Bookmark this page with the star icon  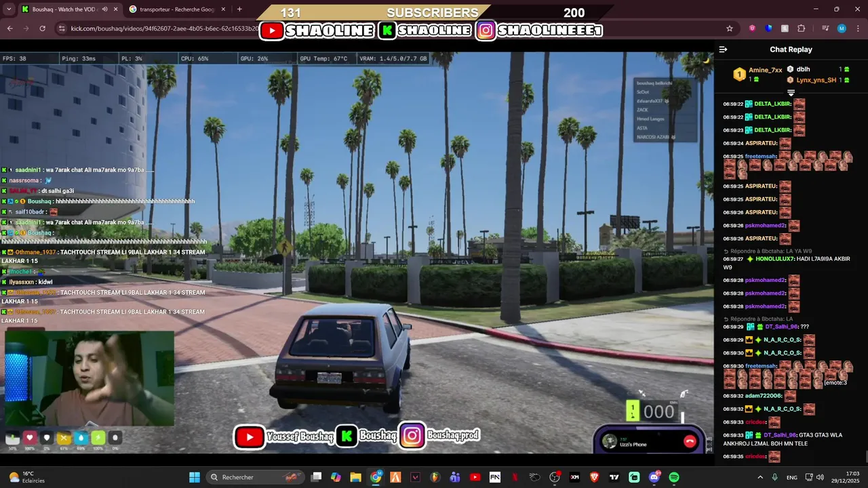tap(730, 28)
